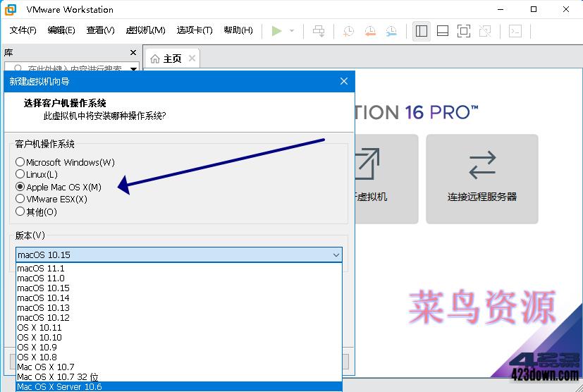Select the Microsoft Windows(W) radio button
Viewport: 583px width, 392px height.
click(x=20, y=162)
